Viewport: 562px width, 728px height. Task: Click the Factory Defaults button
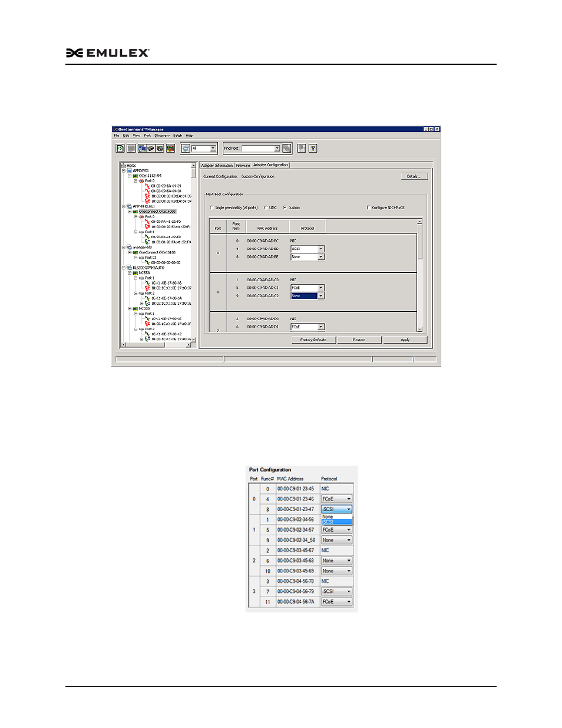point(313,340)
